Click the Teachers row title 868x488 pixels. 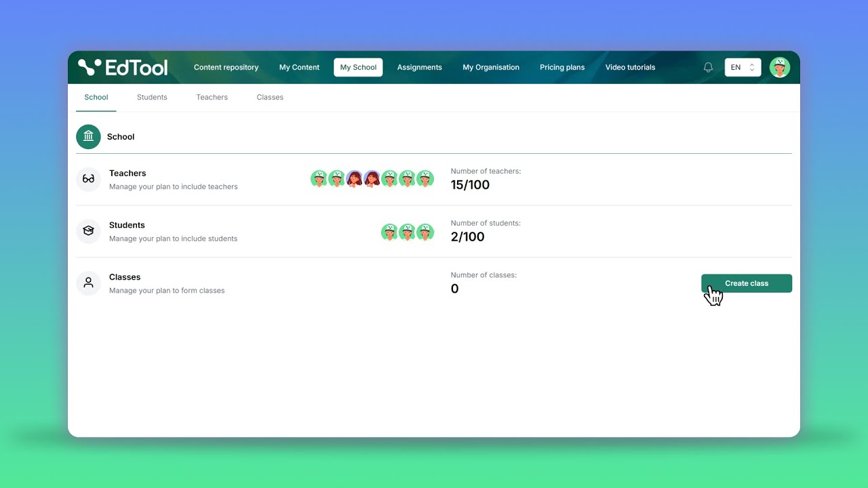click(x=127, y=174)
